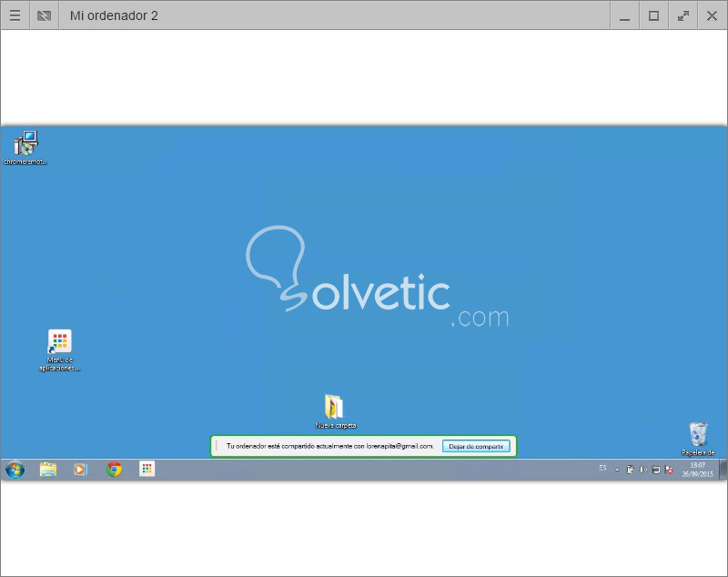Open Google Chrome from the taskbar

tap(114, 470)
